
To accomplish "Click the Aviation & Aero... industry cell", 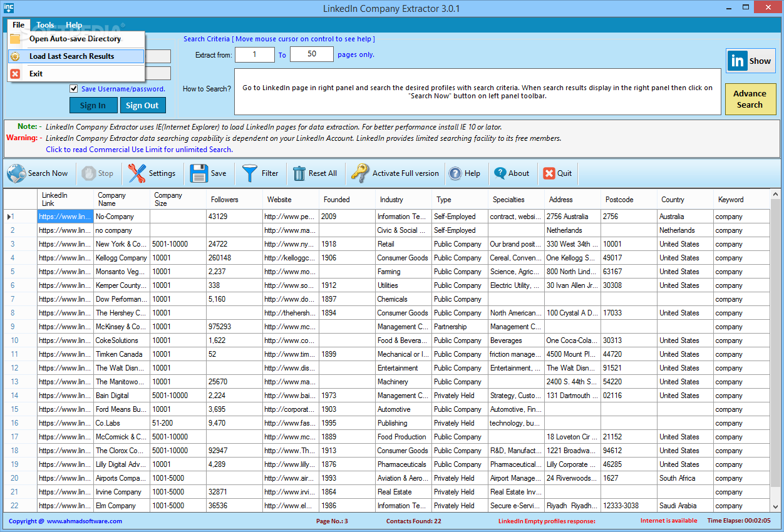I will point(404,478).
